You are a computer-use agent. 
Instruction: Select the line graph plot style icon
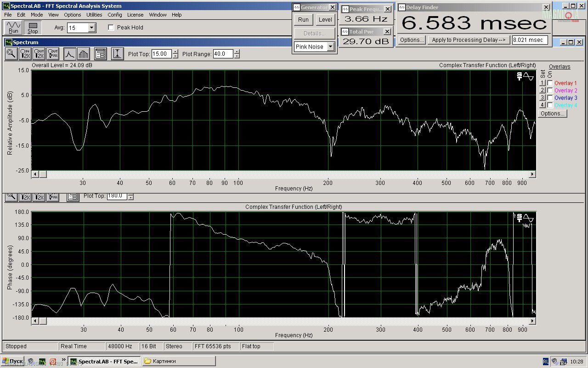[x=69, y=54]
